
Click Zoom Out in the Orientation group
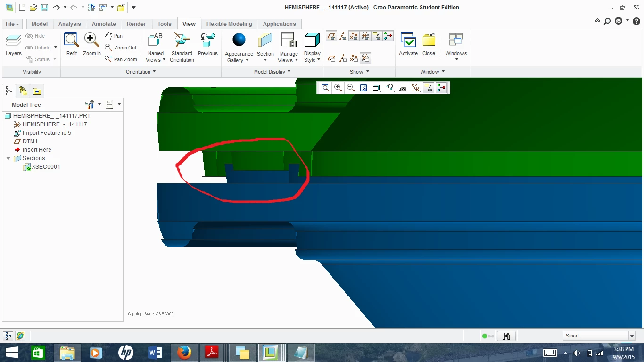click(121, 48)
